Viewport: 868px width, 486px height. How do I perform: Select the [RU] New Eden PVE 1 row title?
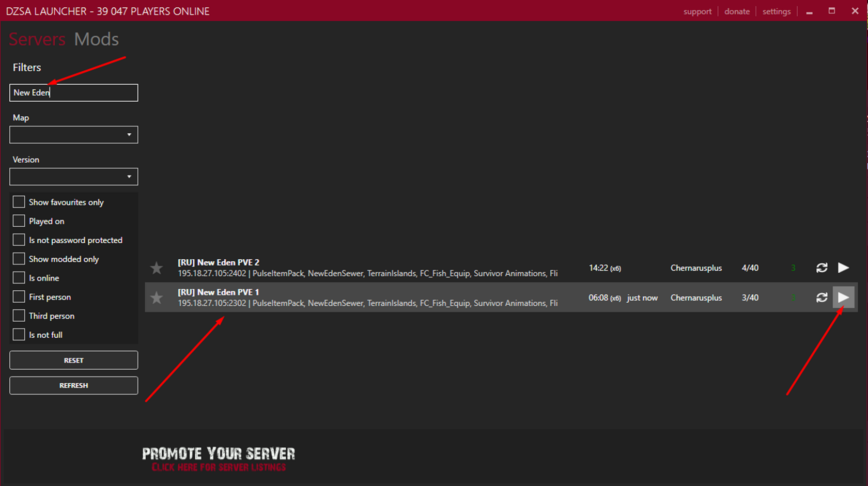coord(219,292)
